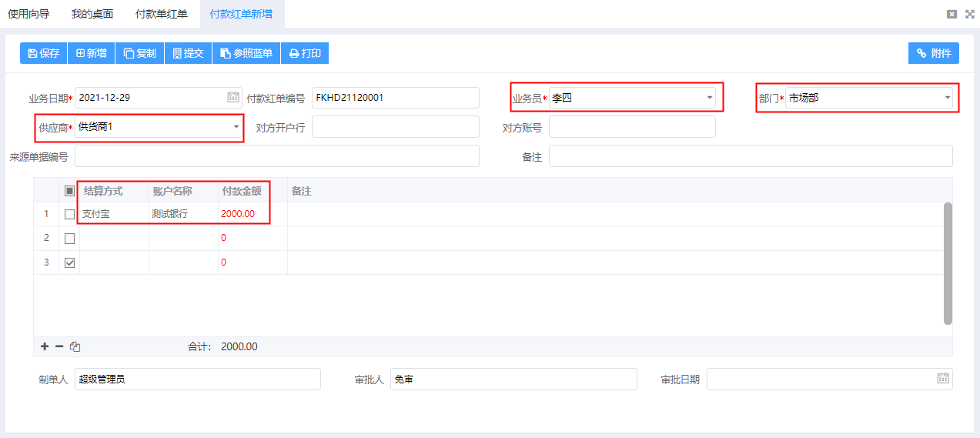
Task: Remove a row with the minus icon
Action: click(x=59, y=346)
